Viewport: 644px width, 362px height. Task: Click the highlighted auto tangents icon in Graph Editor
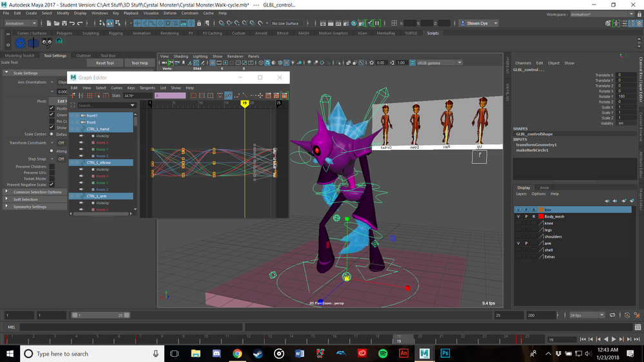click(228, 95)
